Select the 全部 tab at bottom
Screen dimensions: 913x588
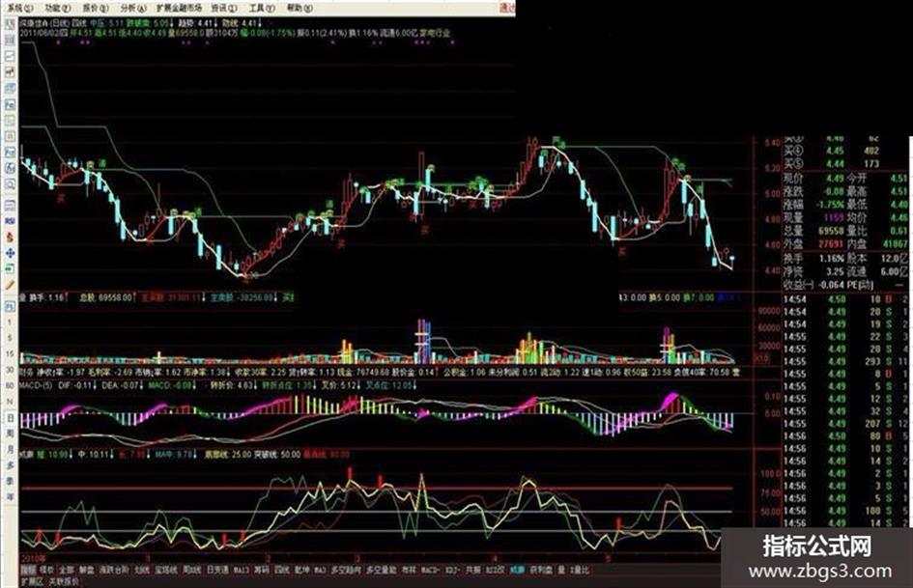tap(67, 570)
